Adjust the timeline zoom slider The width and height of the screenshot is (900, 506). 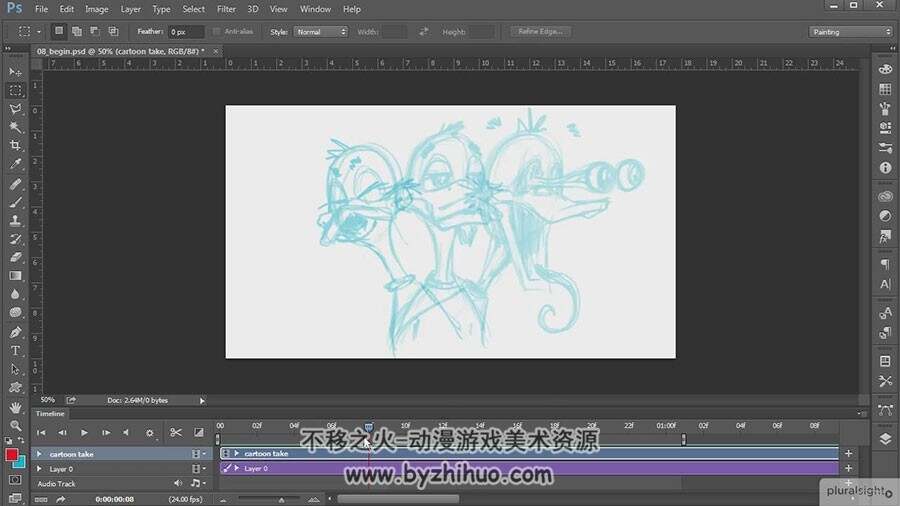coord(281,500)
